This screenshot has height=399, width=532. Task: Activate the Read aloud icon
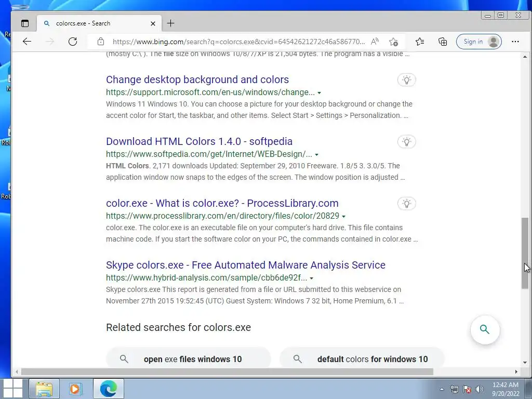[x=375, y=42]
